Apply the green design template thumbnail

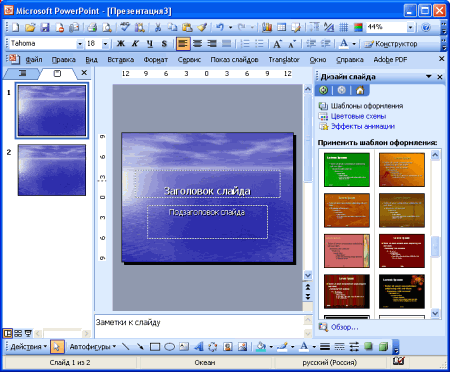coord(347,170)
